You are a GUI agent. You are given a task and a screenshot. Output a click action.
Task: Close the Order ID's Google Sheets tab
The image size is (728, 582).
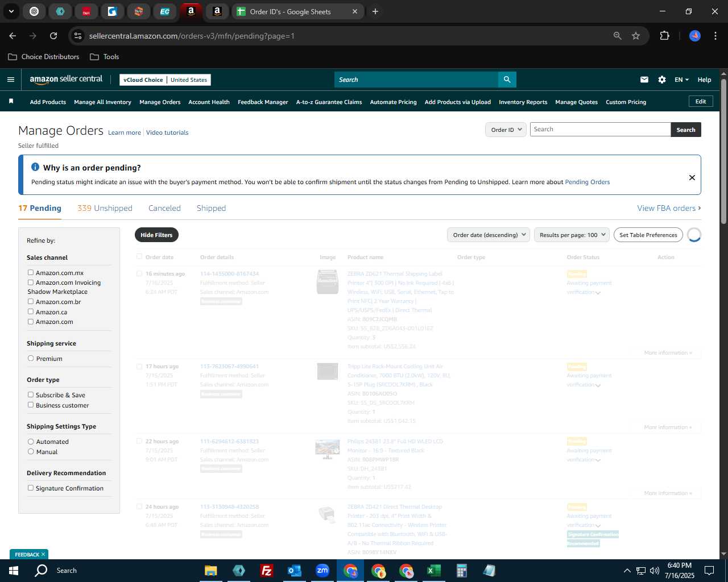pos(355,11)
